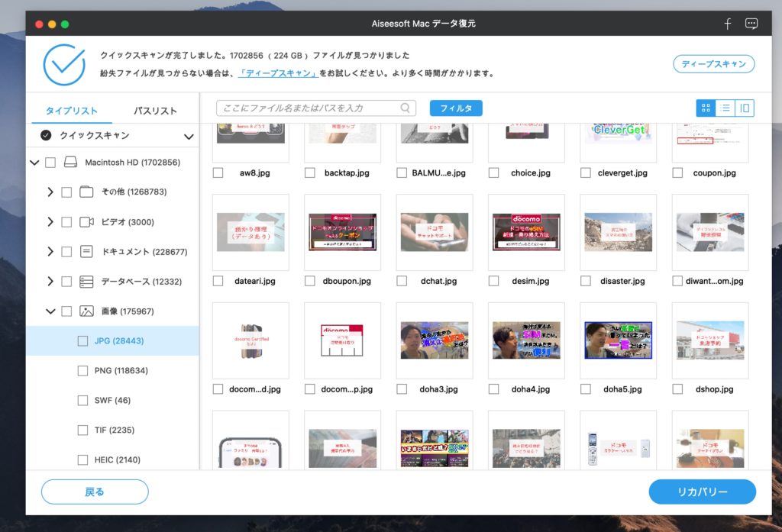Viewport: 782px width, 532px height.
Task: Click the coupon.jpg file name
Action: click(x=714, y=173)
